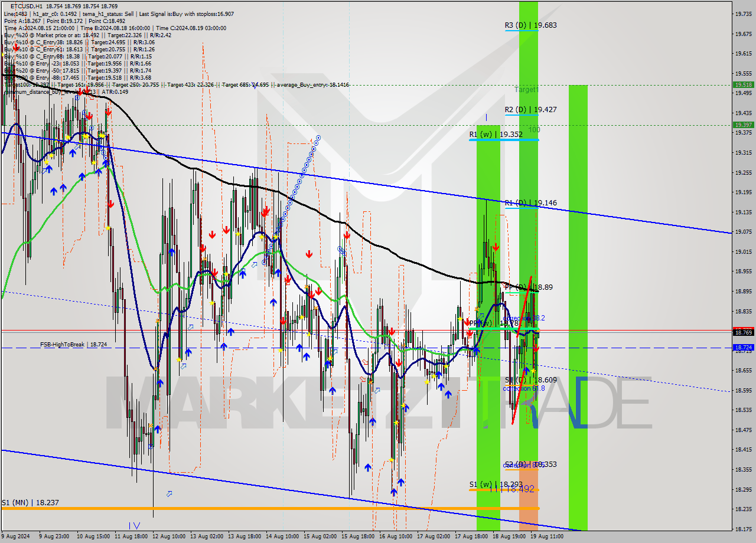Click 19.255 on the price axis

(743, 172)
